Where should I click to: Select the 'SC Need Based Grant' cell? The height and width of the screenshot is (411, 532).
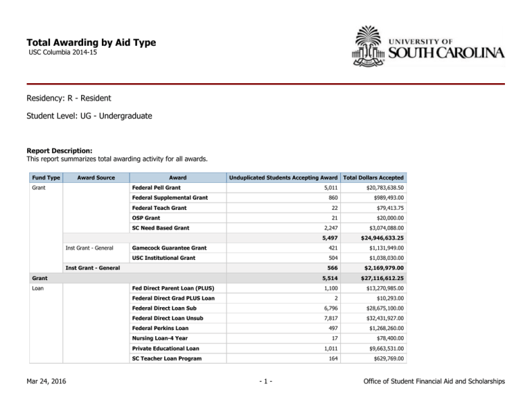(178, 228)
